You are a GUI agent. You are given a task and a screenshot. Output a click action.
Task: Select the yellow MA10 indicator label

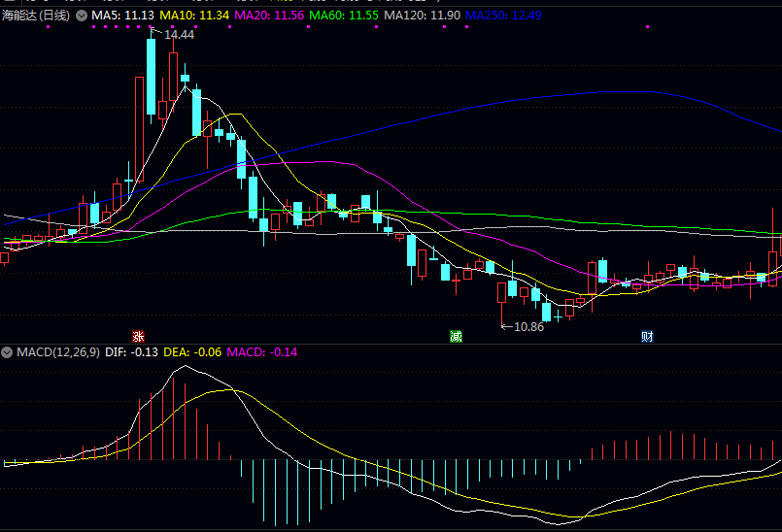pos(194,16)
